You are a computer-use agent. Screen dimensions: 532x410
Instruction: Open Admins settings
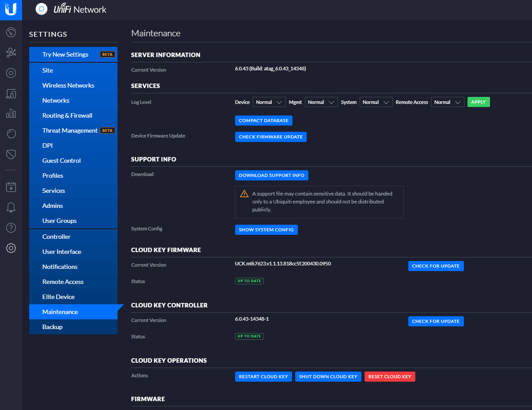point(73,206)
